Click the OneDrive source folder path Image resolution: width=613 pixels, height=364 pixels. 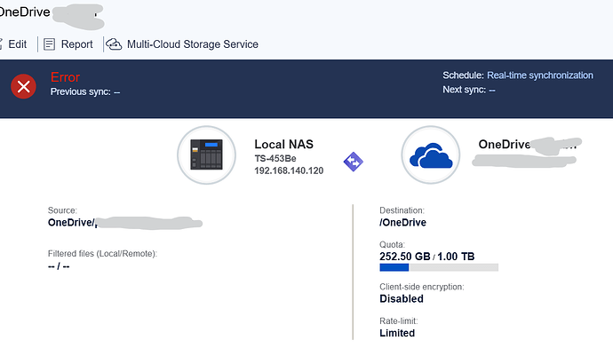click(x=125, y=223)
